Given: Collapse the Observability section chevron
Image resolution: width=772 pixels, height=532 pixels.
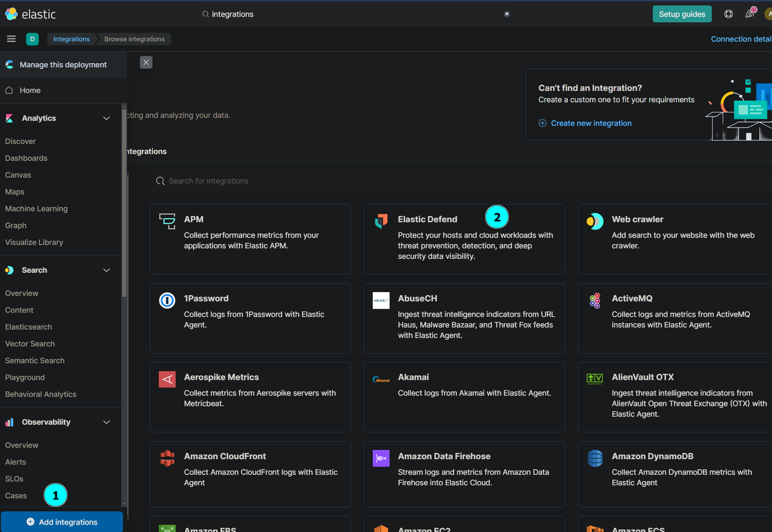Looking at the screenshot, I should (107, 422).
